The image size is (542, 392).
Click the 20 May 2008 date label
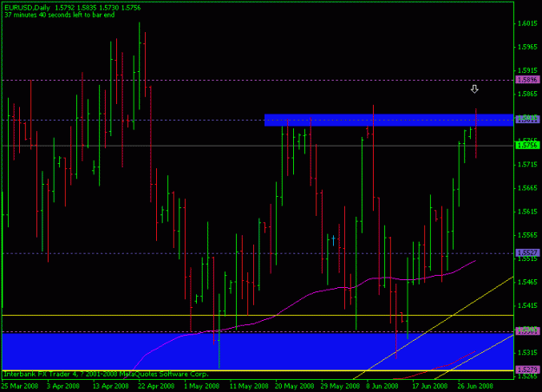pyautogui.click(x=294, y=386)
